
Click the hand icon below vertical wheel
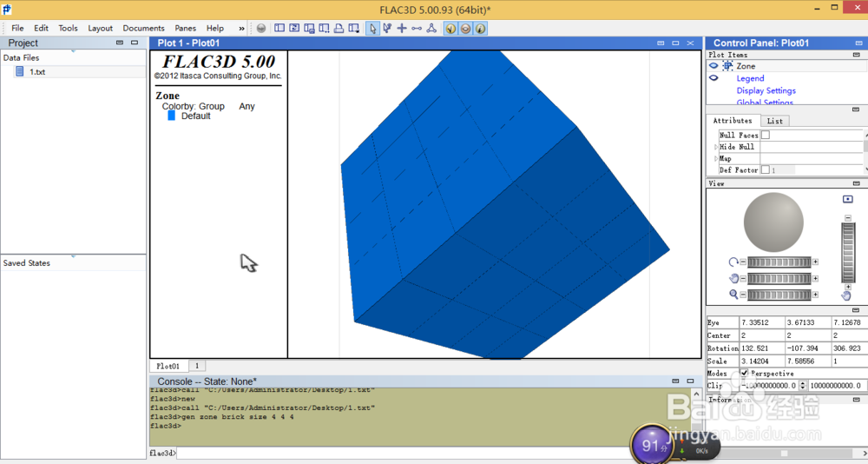pos(846,295)
